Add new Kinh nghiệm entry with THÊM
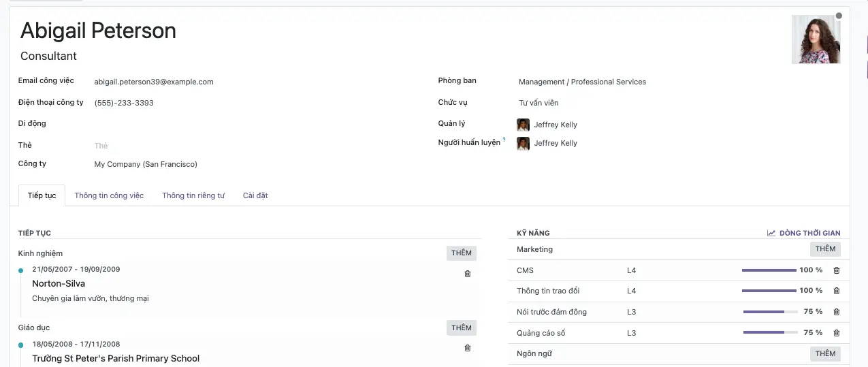This screenshot has height=367, width=868. pos(461,253)
